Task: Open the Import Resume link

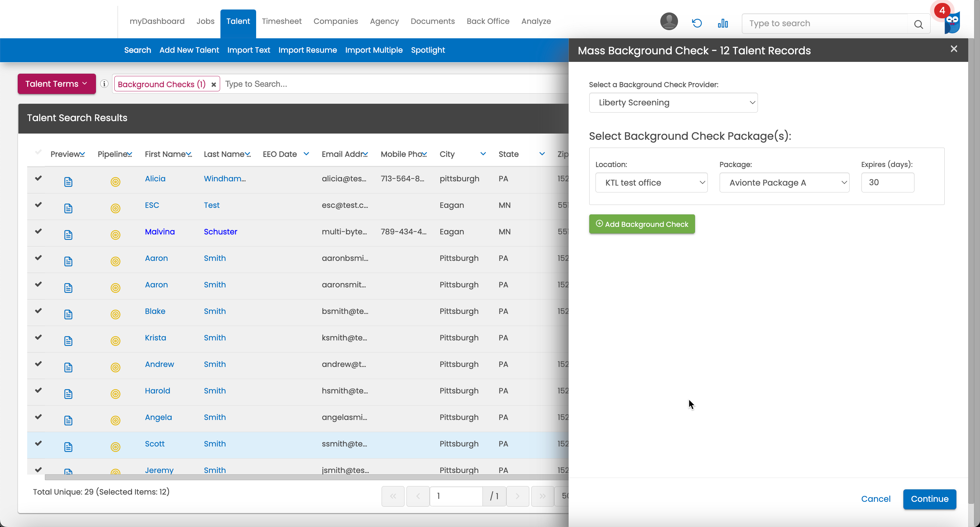Action: coord(307,50)
